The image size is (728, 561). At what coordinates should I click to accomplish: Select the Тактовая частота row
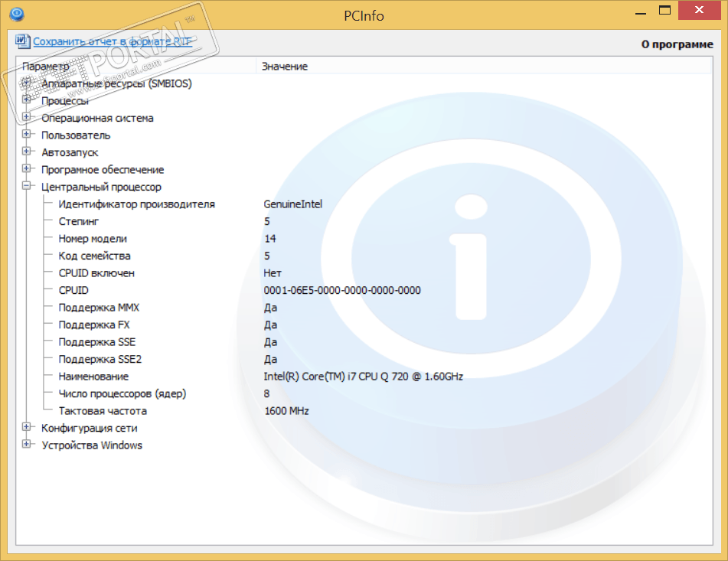(x=103, y=411)
